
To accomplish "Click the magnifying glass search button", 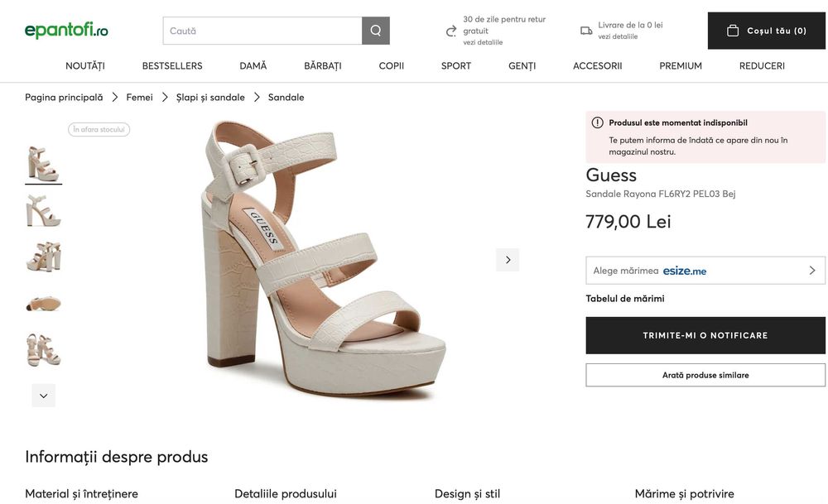I will [x=376, y=31].
